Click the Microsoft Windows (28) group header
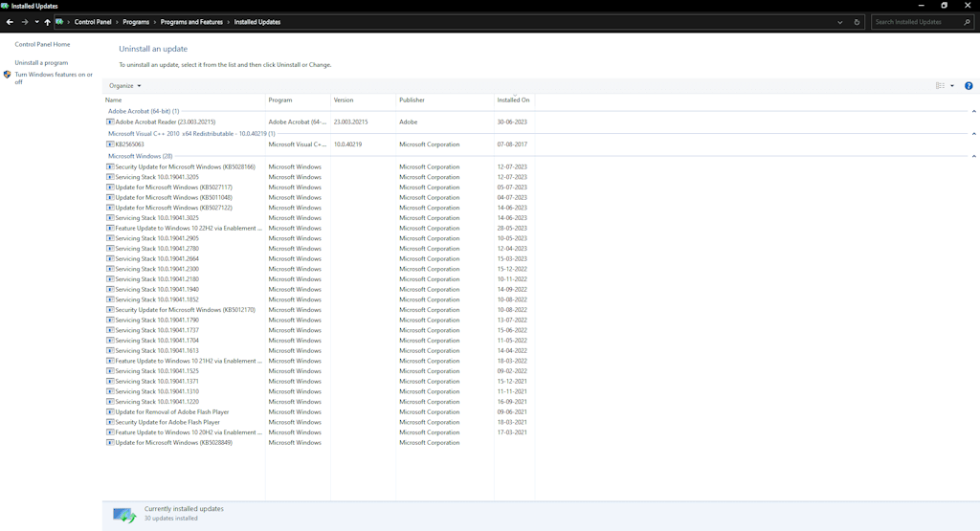Image resolution: width=980 pixels, height=531 pixels. pyautogui.click(x=140, y=156)
